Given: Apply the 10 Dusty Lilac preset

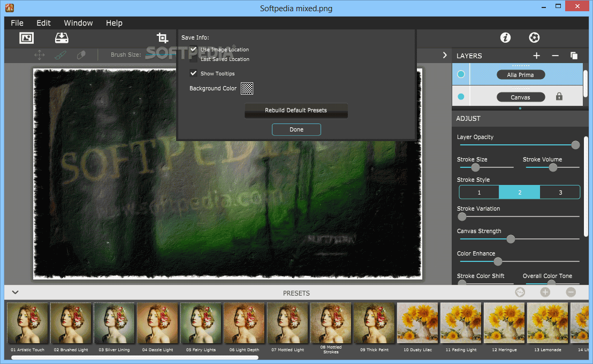Looking at the screenshot, I should (x=417, y=323).
